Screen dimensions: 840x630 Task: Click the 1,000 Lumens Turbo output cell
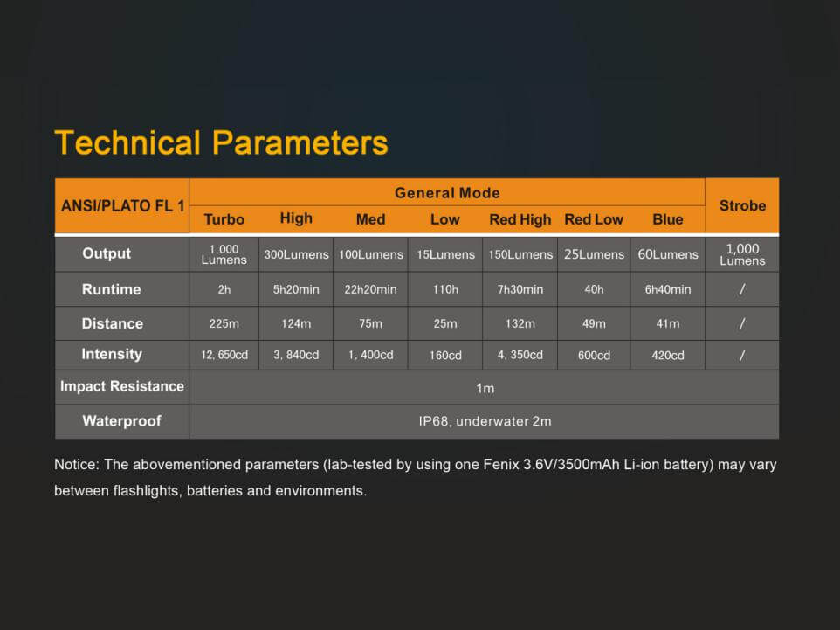(x=224, y=253)
